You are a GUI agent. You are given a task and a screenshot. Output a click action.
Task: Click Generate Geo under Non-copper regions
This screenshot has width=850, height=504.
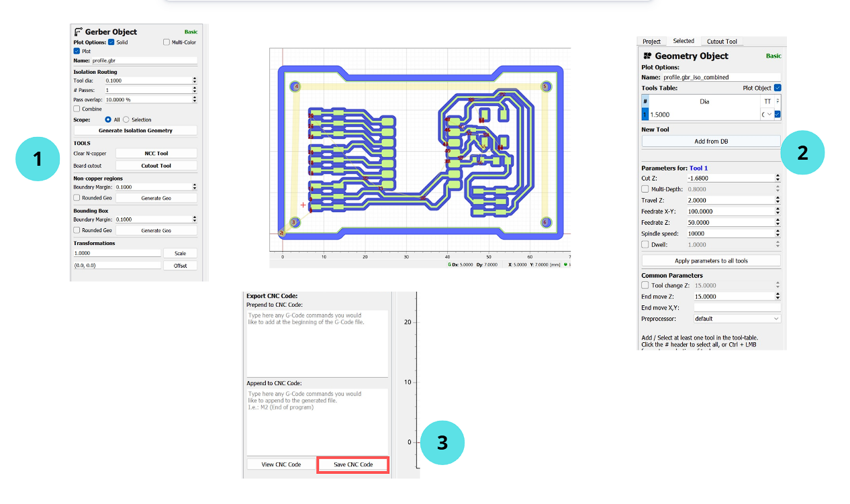click(x=156, y=198)
